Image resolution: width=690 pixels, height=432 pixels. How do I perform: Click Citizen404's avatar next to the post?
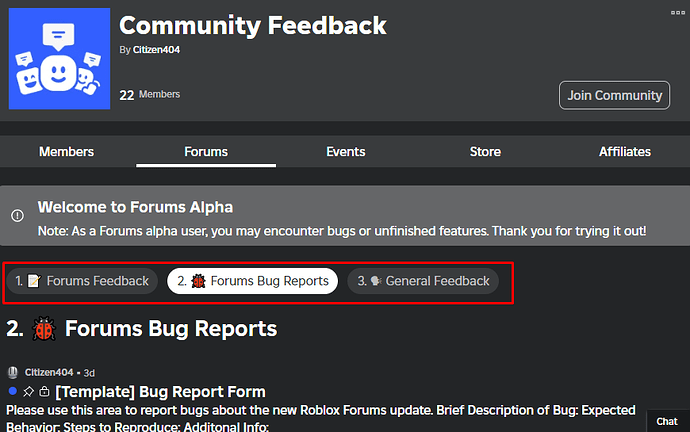tap(13, 373)
